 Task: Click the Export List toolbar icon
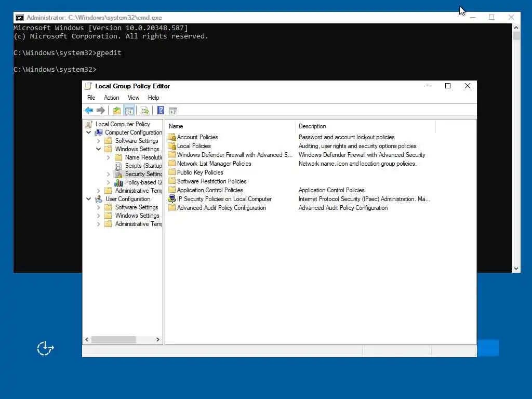[x=145, y=110]
